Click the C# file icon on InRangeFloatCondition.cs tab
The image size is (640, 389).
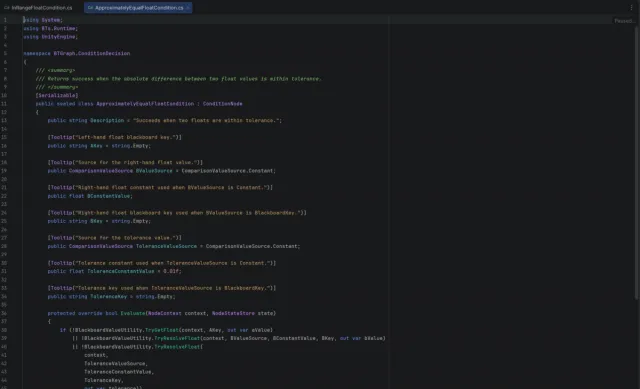(7, 8)
